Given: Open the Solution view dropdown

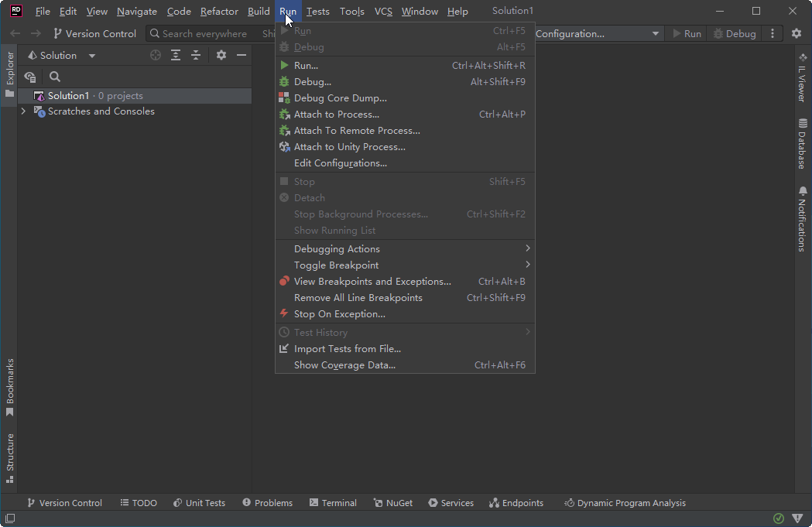Looking at the screenshot, I should pyautogui.click(x=62, y=56).
